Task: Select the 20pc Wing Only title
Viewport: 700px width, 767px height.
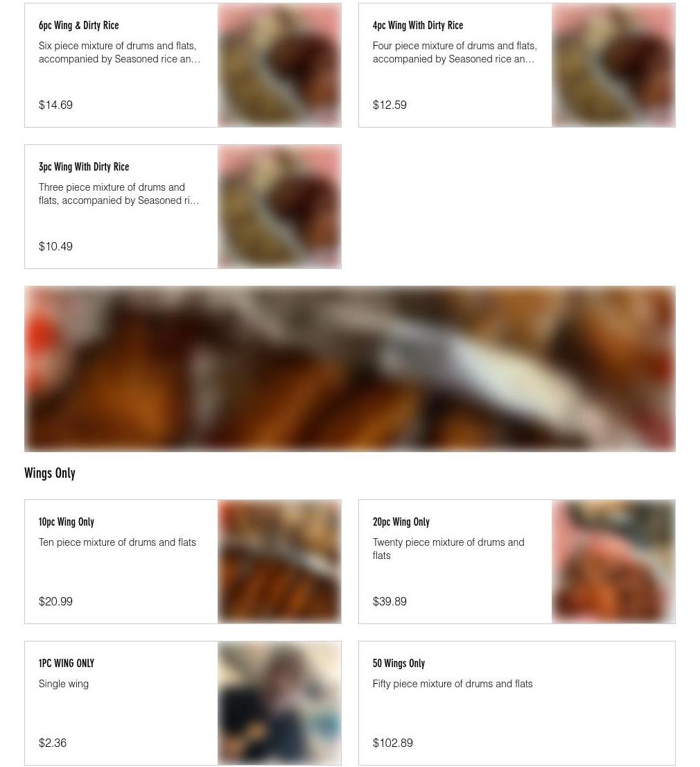Action: (401, 522)
